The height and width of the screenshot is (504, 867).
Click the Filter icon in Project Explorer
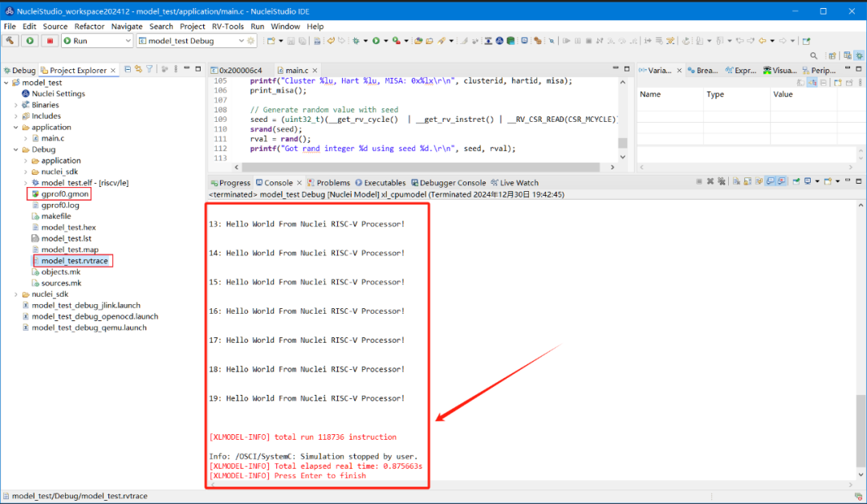click(149, 69)
